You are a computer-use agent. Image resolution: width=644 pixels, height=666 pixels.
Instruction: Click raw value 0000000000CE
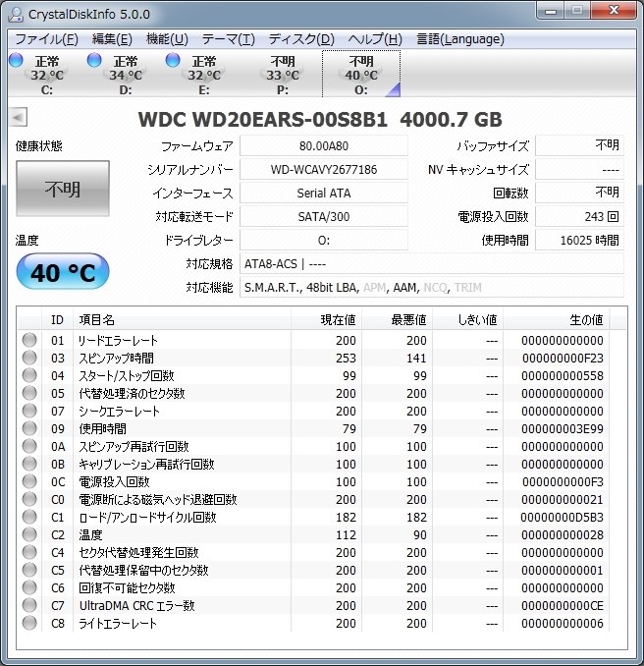563,606
